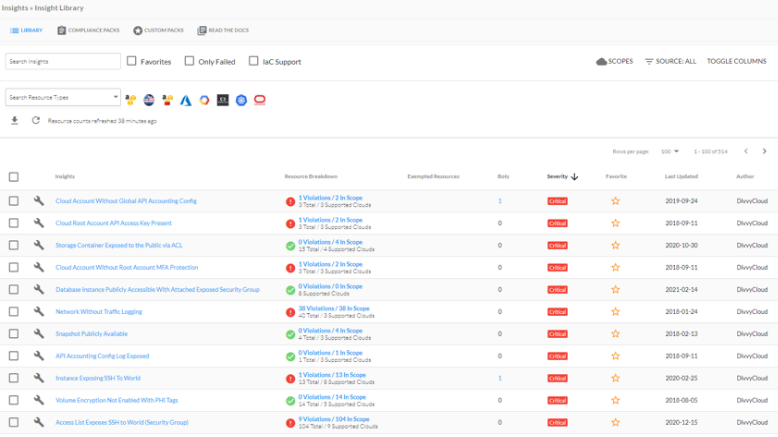Click green check icon for Snapshot Publicly Available
Image resolution: width=778 pixels, height=437 pixels.
tap(290, 334)
